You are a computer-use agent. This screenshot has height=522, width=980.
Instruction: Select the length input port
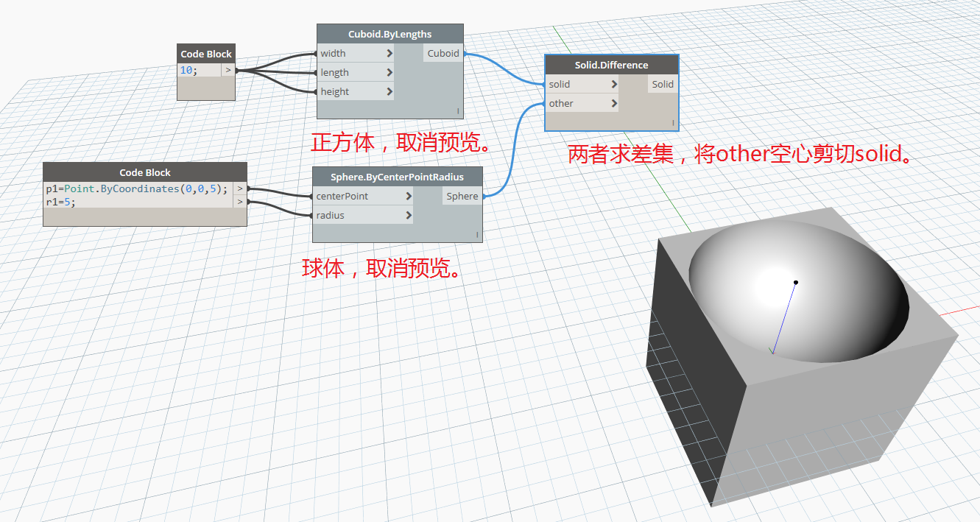coord(356,73)
